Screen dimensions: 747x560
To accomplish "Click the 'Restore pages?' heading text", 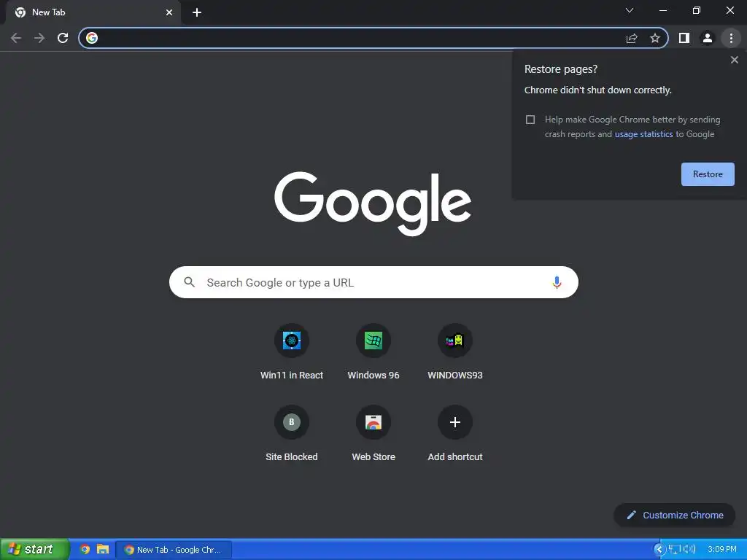I will [561, 69].
